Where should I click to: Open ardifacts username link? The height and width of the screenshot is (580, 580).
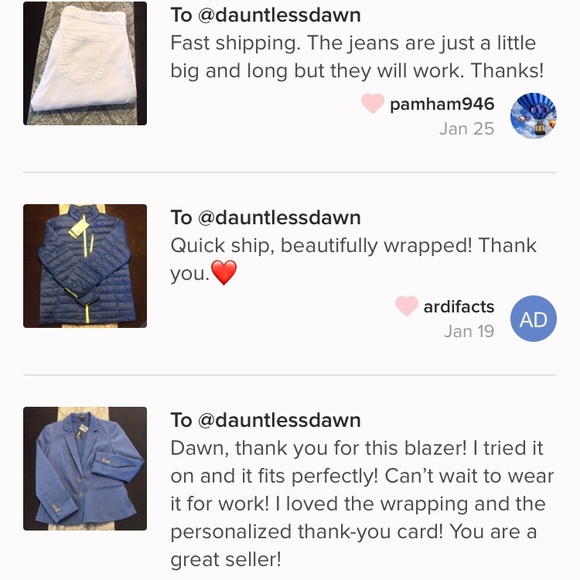[x=459, y=307]
